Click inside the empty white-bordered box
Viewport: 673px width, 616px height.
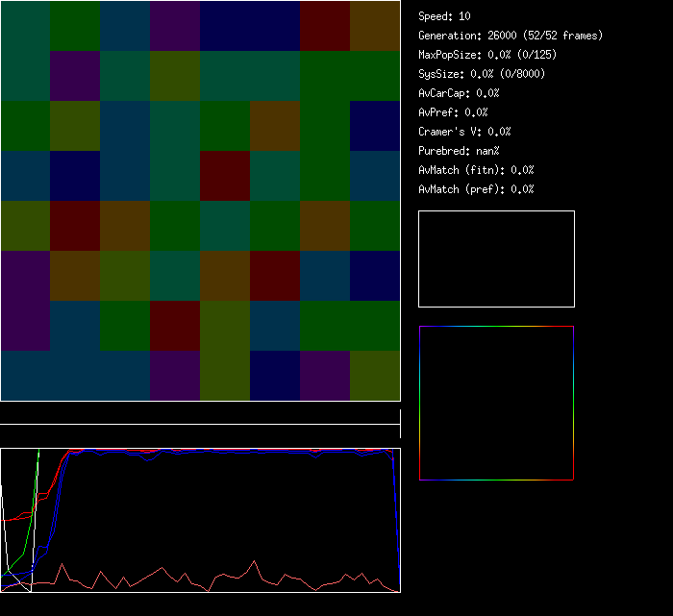(x=496, y=259)
